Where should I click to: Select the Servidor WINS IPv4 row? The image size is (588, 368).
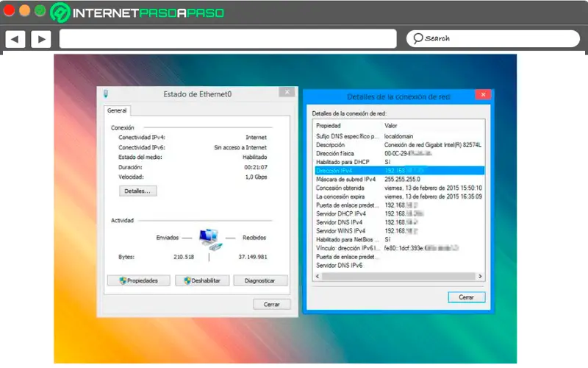pyautogui.click(x=399, y=231)
